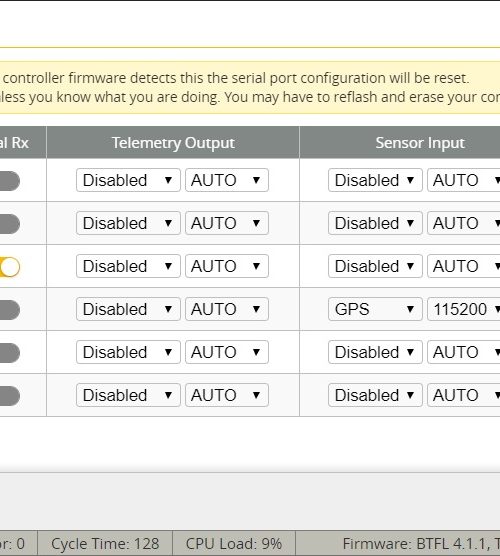Click the CPU Load status indicator
500x556 pixels.
pyautogui.click(x=234, y=544)
